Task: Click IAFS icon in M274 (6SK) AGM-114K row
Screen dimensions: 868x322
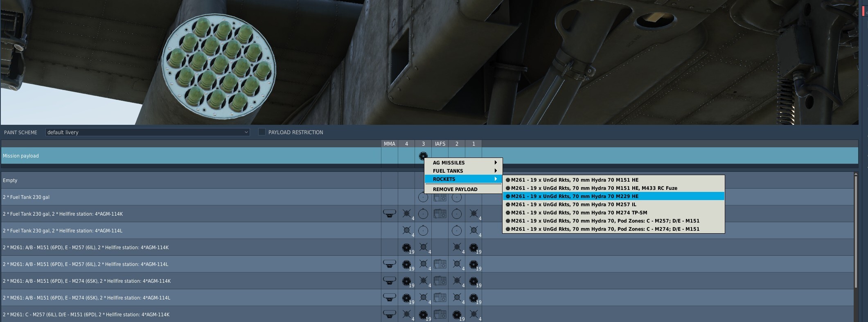Action: (x=440, y=281)
